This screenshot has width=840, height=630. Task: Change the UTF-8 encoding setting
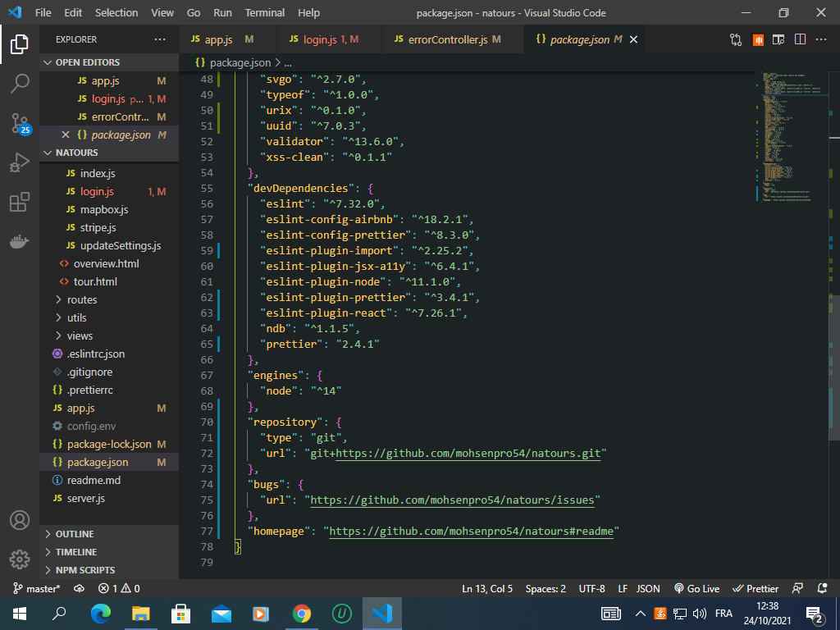[592, 589]
